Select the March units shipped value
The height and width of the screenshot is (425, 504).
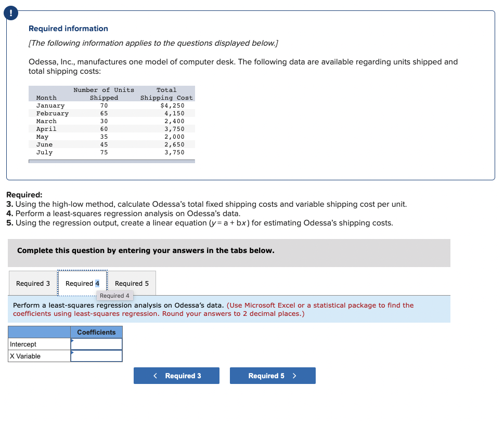(x=104, y=121)
